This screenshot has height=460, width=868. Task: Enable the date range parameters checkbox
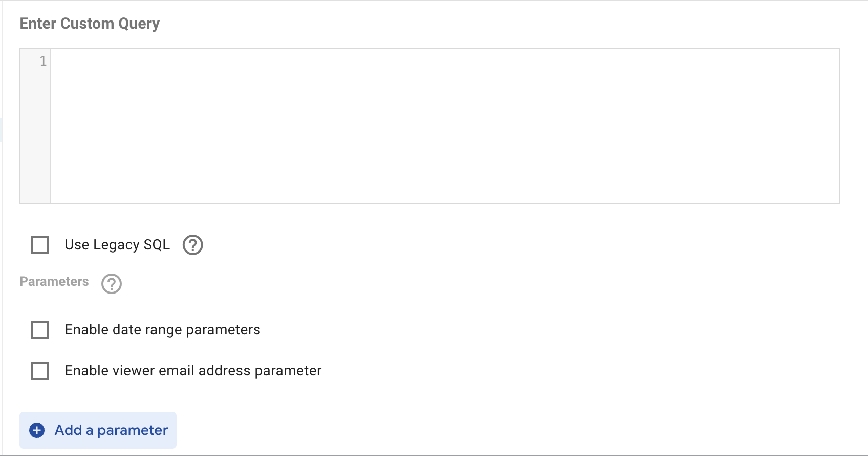pyautogui.click(x=40, y=330)
